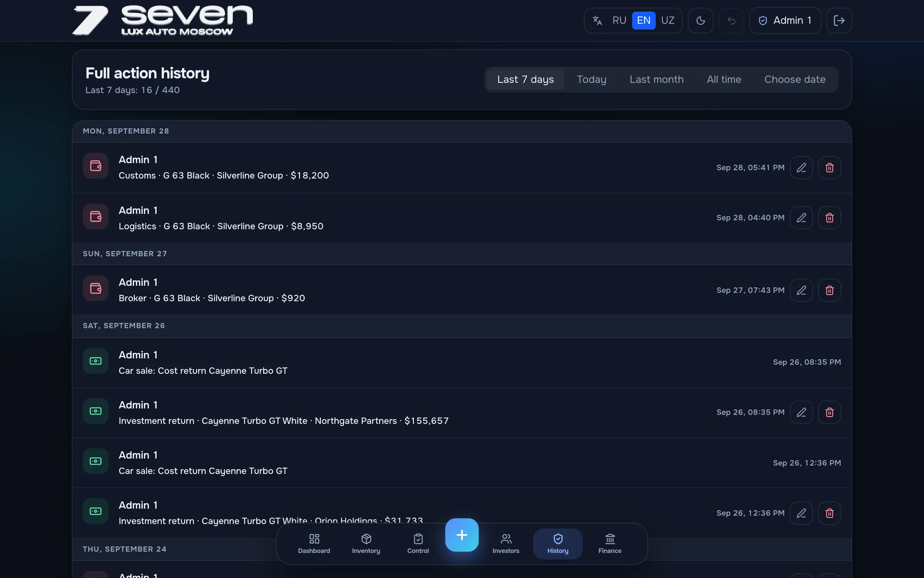Click the 08:35 PM 'Car sale: Cost return' row
The width and height of the screenshot is (924, 578).
[462, 363]
